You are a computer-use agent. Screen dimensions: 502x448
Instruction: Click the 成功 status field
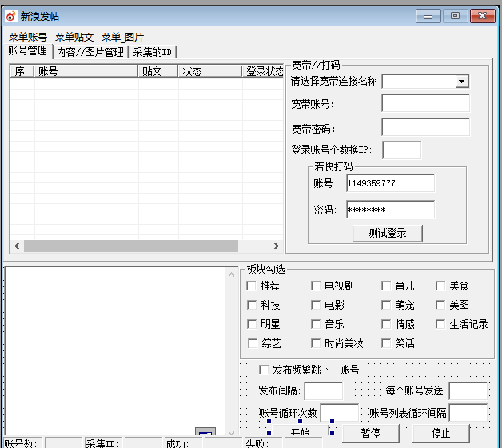pyautogui.click(x=223, y=442)
